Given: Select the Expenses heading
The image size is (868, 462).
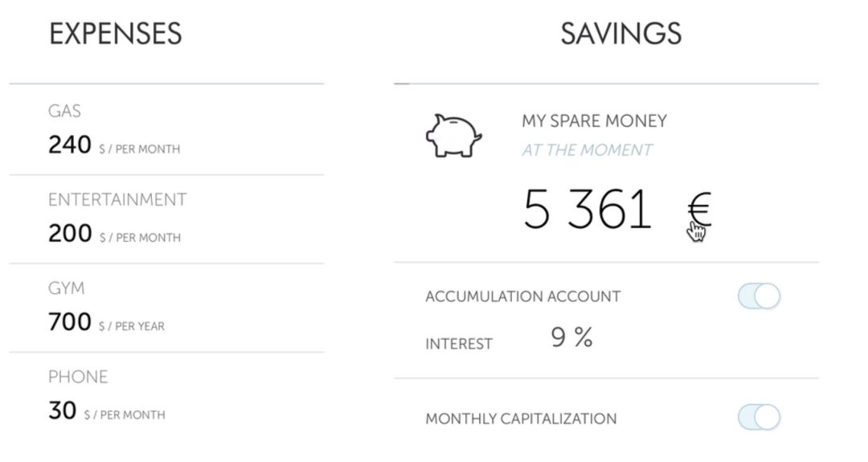Looking at the screenshot, I should coord(115,34).
